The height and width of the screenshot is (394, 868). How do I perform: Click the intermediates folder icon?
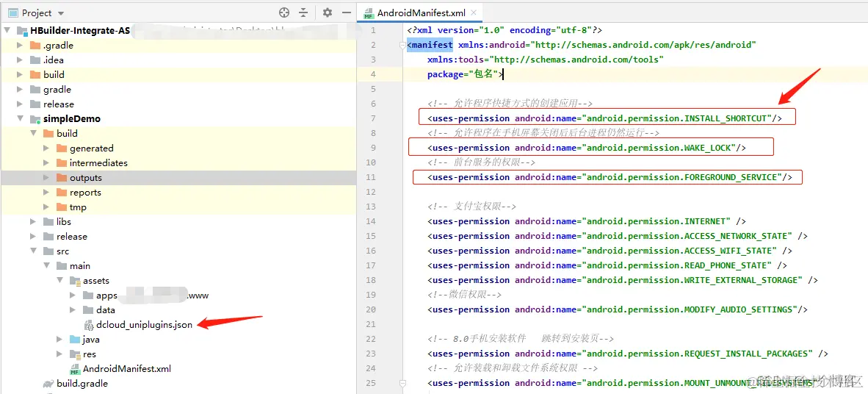point(62,163)
